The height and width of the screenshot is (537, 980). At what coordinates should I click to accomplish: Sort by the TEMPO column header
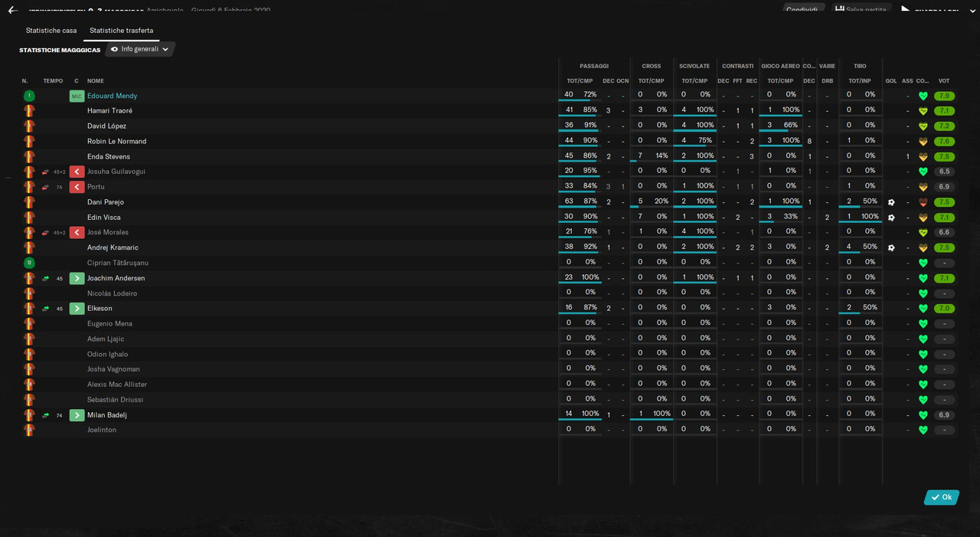(x=53, y=81)
